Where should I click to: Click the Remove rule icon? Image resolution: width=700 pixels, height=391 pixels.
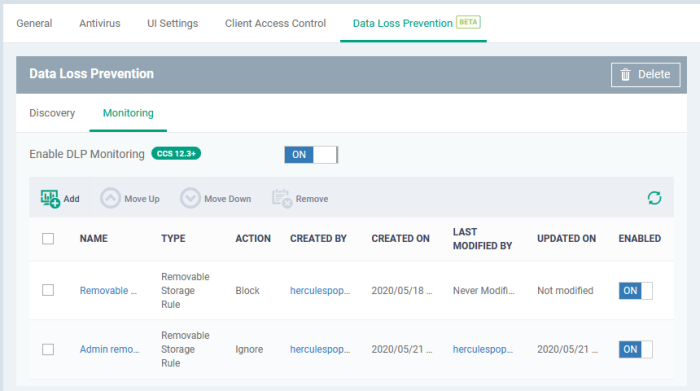(x=282, y=199)
